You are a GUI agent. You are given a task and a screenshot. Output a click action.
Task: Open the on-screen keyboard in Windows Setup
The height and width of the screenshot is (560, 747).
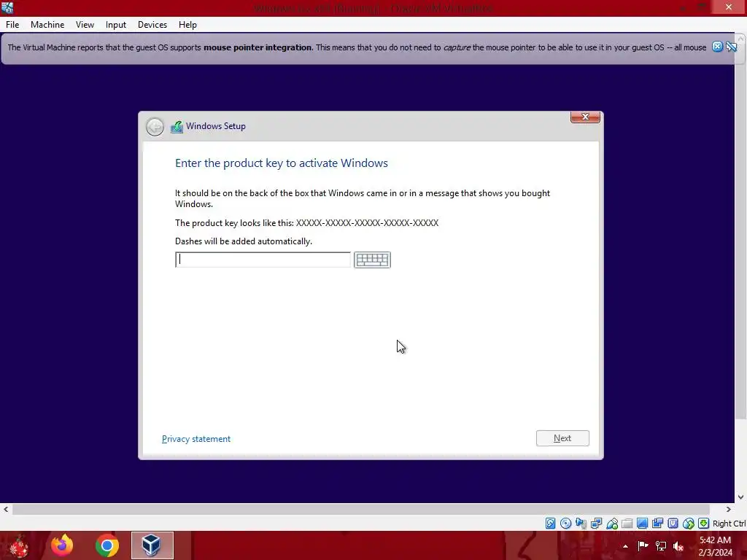(x=372, y=260)
